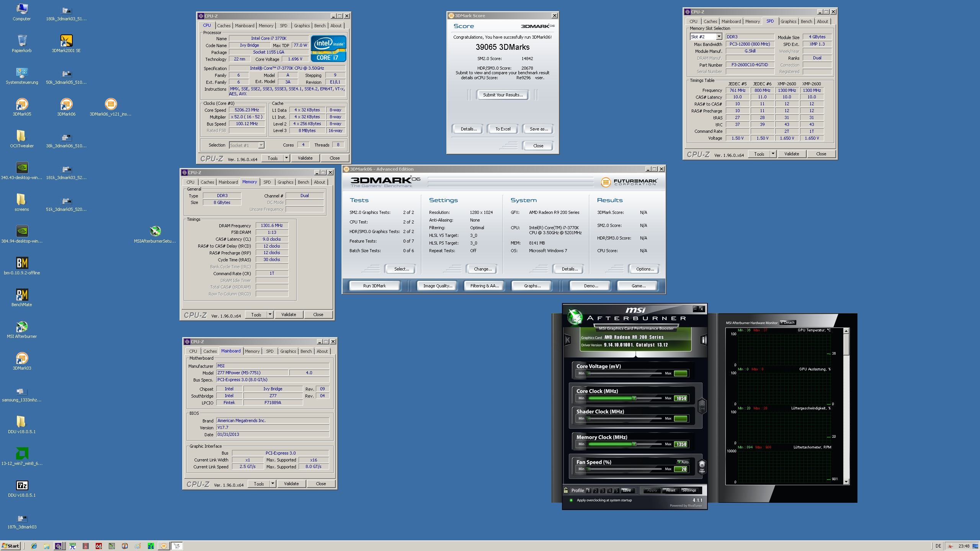Screen dimensions: 980x551
Task: Click the MSI Afterburner Reset button
Action: click(x=672, y=490)
